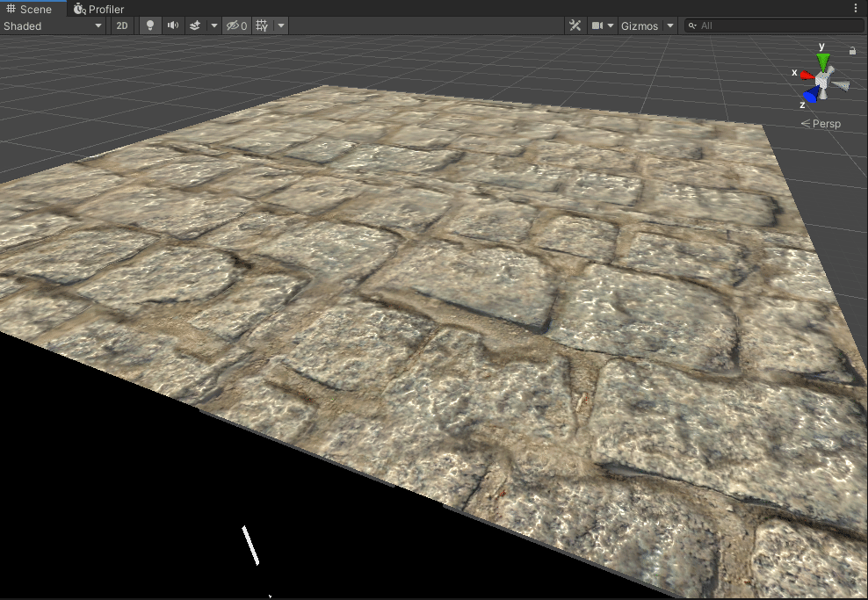This screenshot has height=600, width=868.
Task: Select the Profiler tab's clock icon
Action: coord(77,9)
